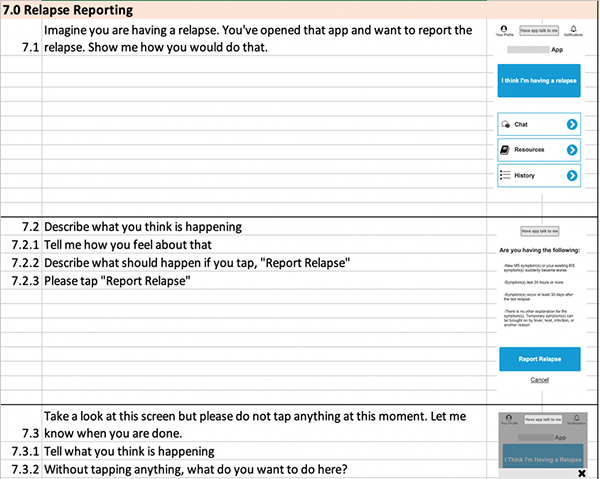This screenshot has width=600, height=479.
Task: Click 'Are you having the following:' heading
Action: point(540,250)
